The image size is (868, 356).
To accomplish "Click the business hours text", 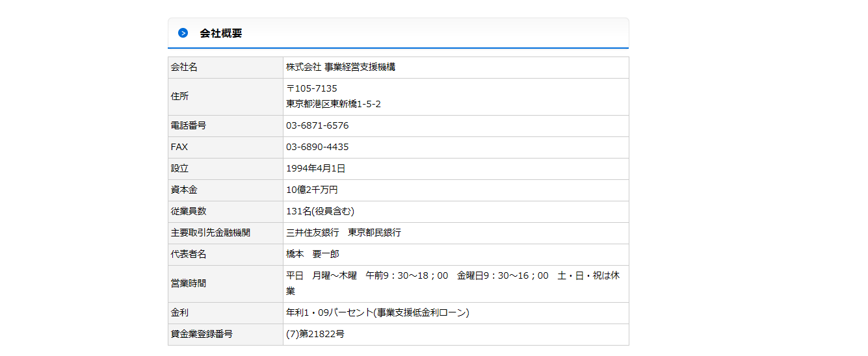I will [x=453, y=275].
